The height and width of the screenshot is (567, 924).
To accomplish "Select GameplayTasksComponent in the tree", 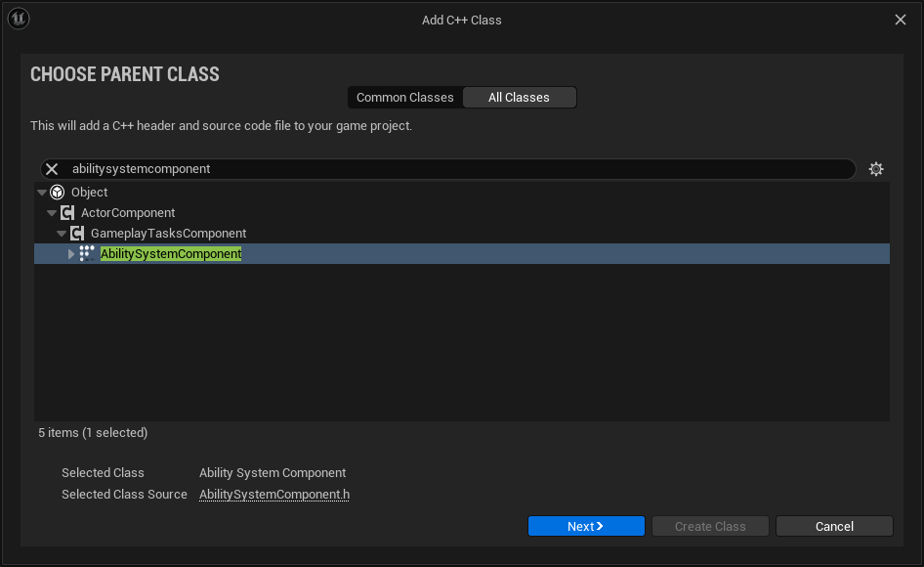I will pyautogui.click(x=169, y=234).
